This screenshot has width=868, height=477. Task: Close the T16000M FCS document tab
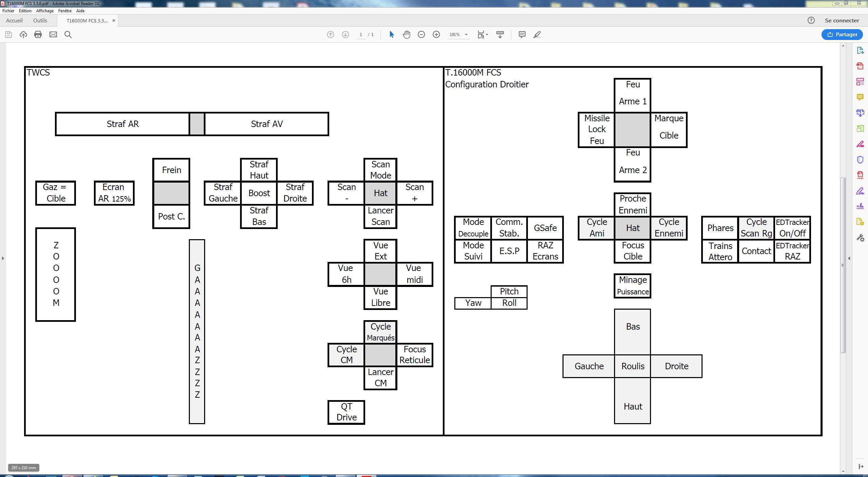114,21
